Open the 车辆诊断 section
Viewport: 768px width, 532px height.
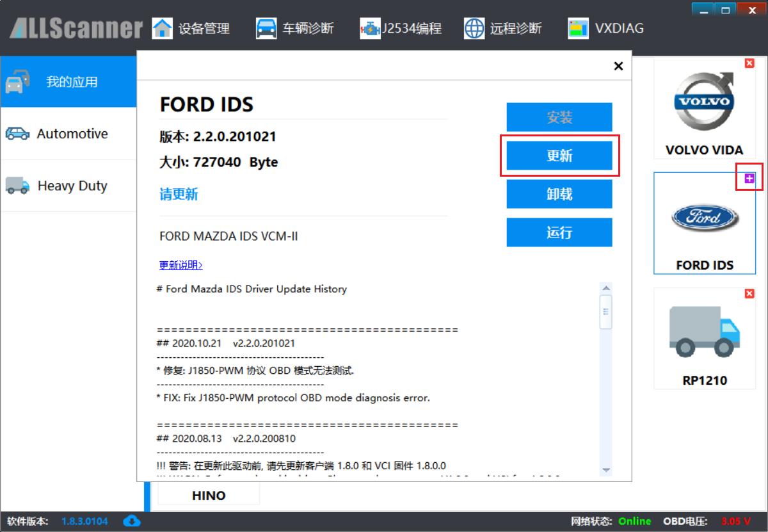[x=294, y=28]
